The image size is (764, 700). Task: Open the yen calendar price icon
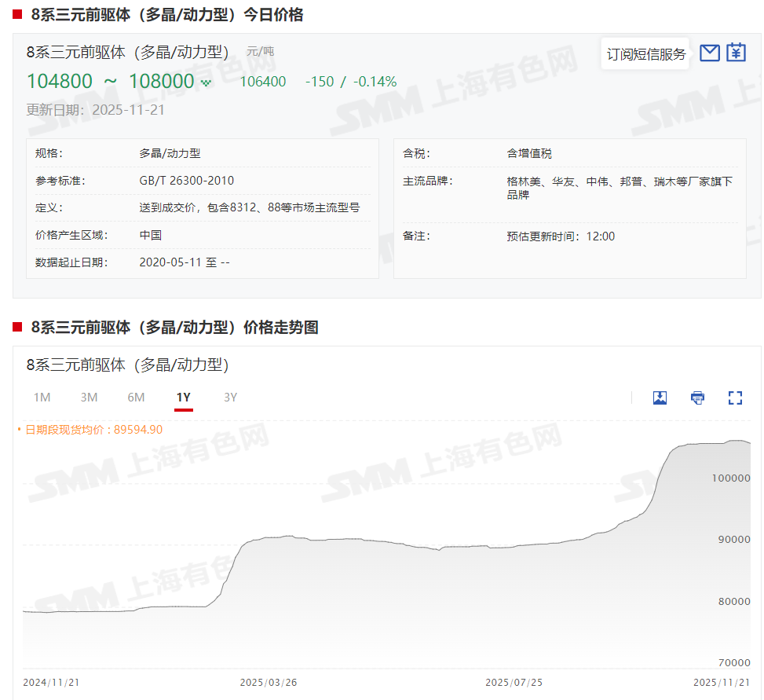736,53
